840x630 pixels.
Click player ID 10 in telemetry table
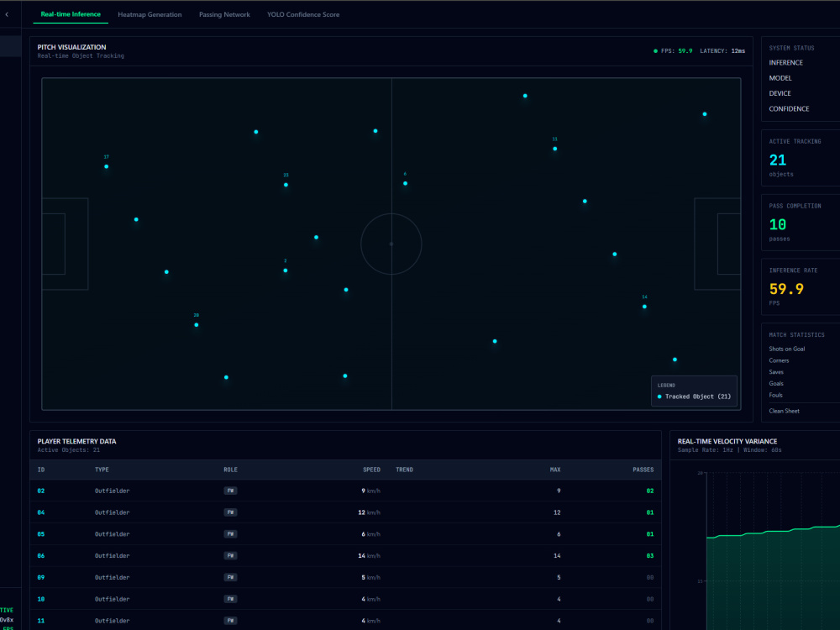41,599
